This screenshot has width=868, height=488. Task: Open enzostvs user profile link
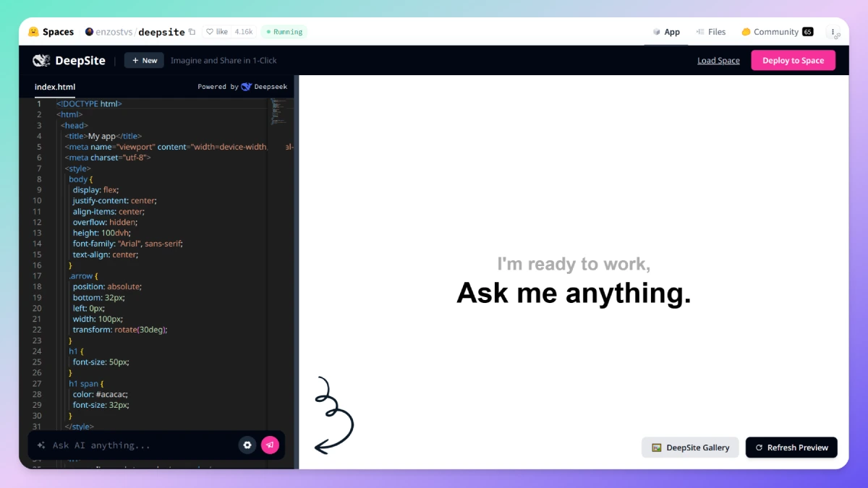click(x=108, y=32)
